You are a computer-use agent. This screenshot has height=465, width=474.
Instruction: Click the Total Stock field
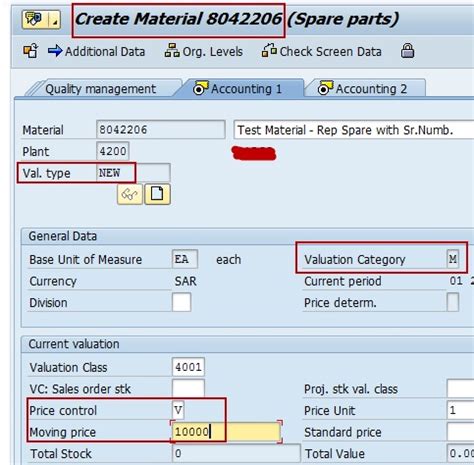point(236,453)
